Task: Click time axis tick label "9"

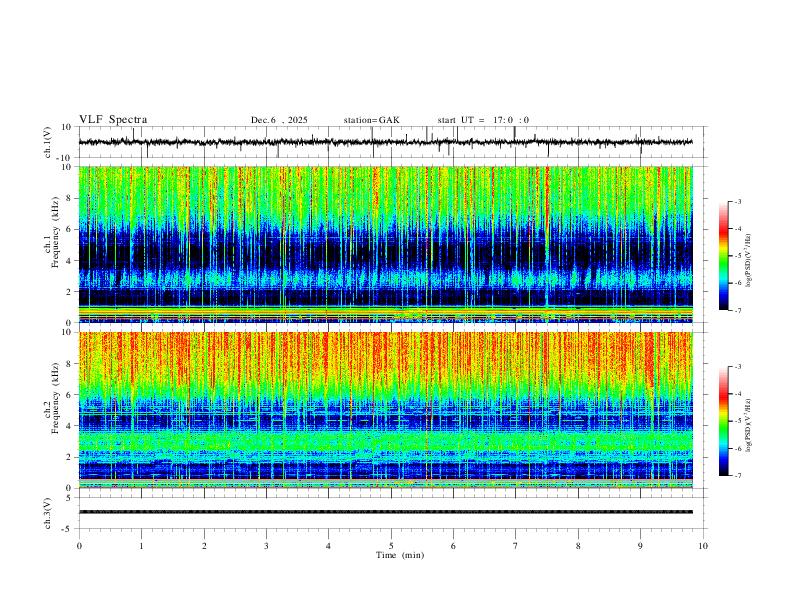Action: pyautogui.click(x=640, y=546)
